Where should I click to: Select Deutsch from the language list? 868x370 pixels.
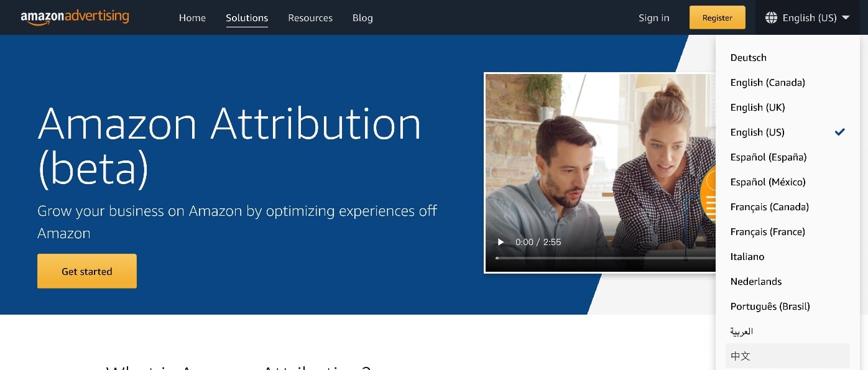click(x=748, y=57)
